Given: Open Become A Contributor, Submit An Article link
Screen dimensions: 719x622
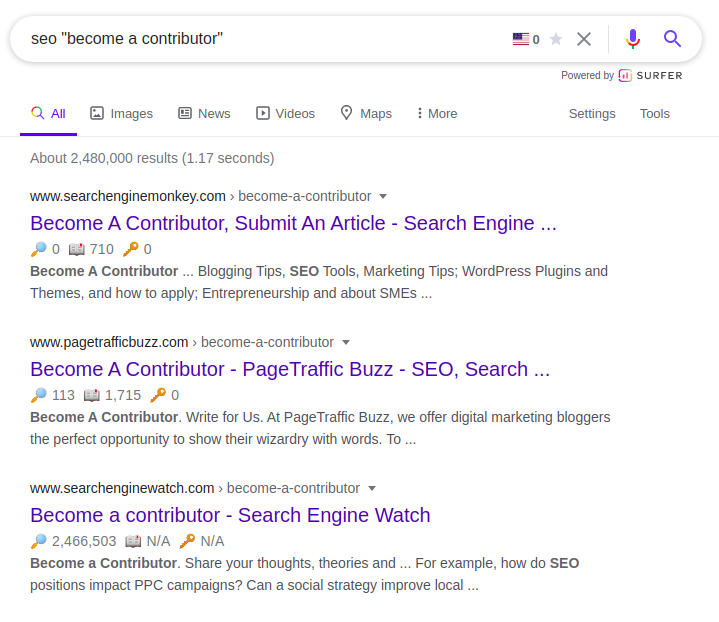Looking at the screenshot, I should 293,223.
